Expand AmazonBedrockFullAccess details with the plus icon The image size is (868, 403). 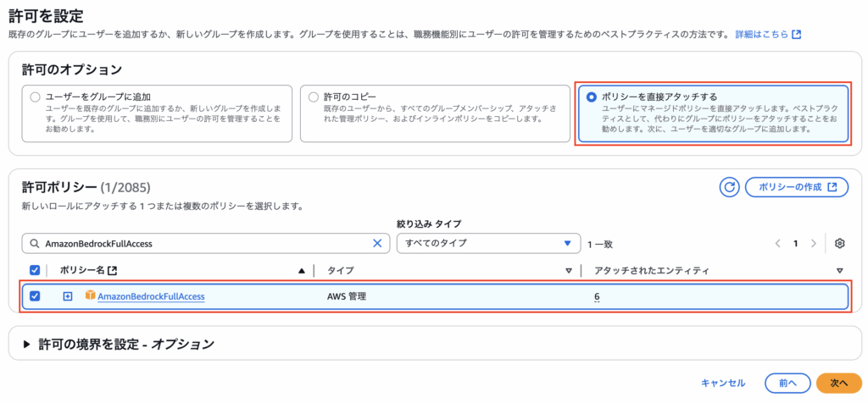pyautogui.click(x=68, y=296)
